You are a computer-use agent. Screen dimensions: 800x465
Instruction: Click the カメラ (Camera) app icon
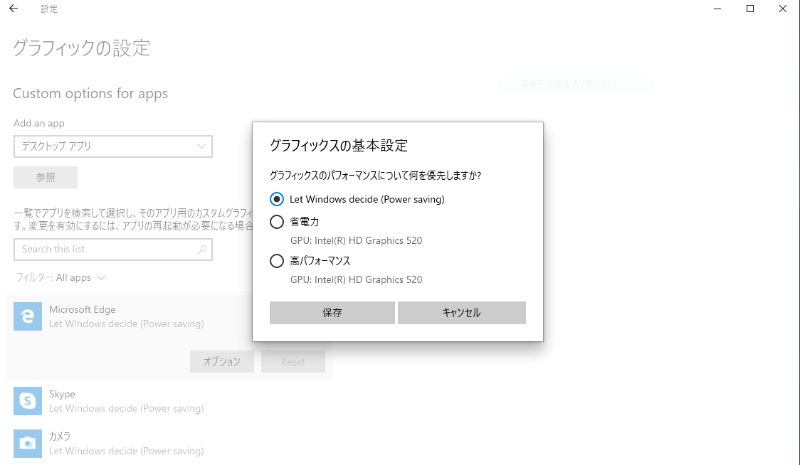point(28,443)
